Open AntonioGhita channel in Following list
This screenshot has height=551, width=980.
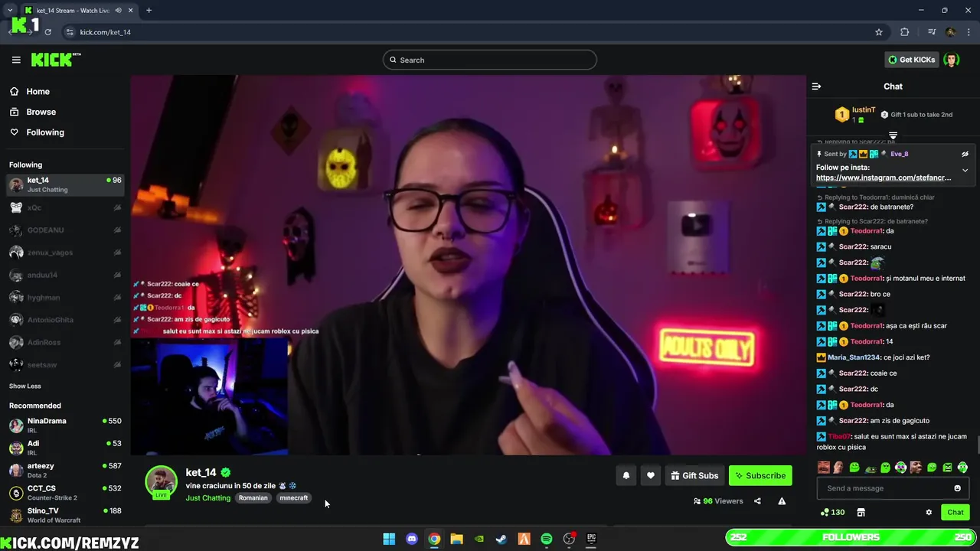pos(64,320)
